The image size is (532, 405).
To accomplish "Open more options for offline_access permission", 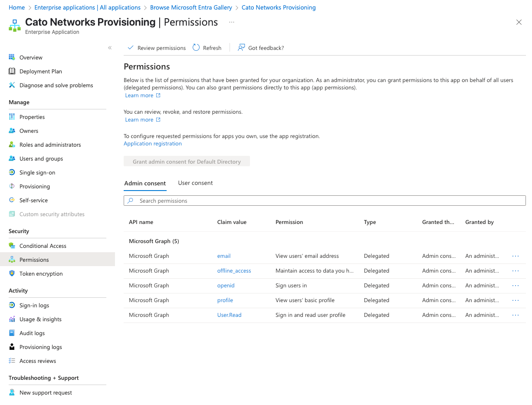I will click(x=516, y=271).
